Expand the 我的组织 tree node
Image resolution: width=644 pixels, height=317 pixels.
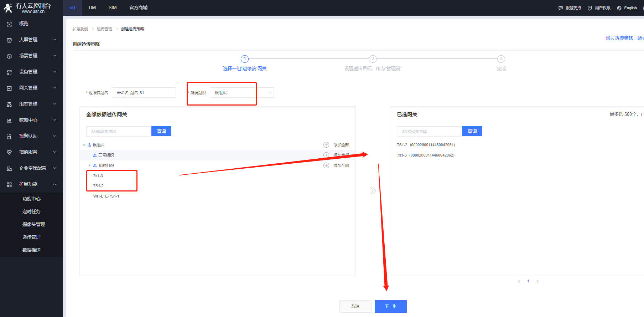89,165
